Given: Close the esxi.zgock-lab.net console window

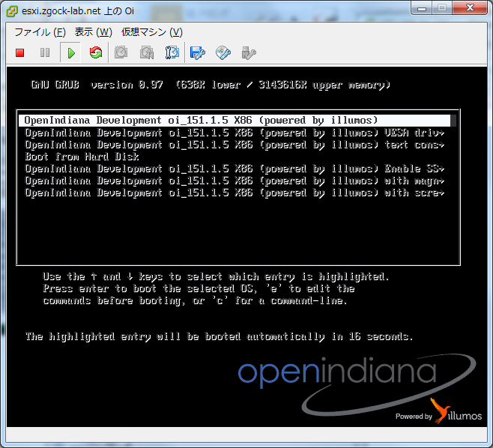Looking at the screenshot, I should (470, 8).
